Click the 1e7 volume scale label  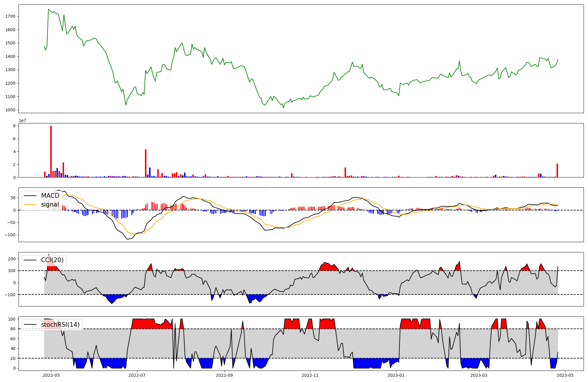22,121
